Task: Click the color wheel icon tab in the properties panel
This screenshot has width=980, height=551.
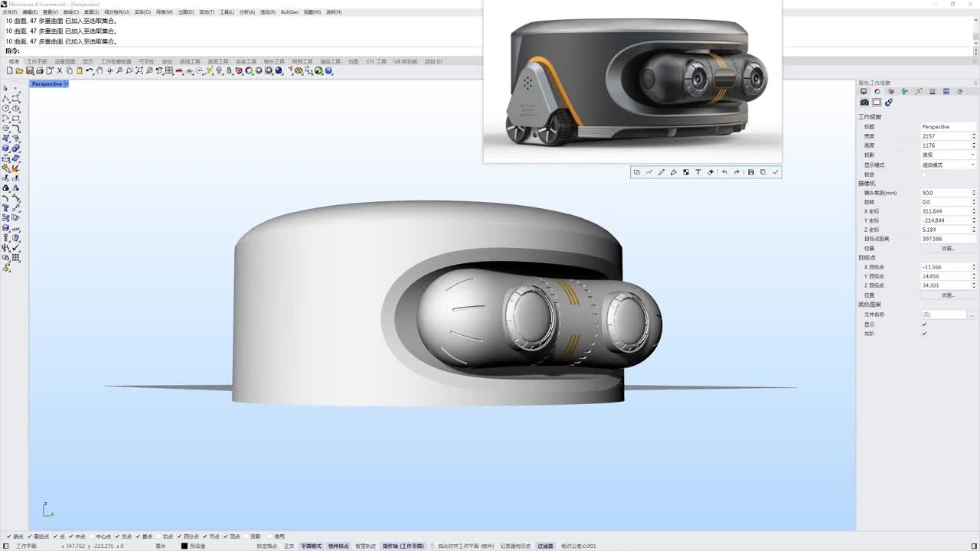Action: pos(877,92)
